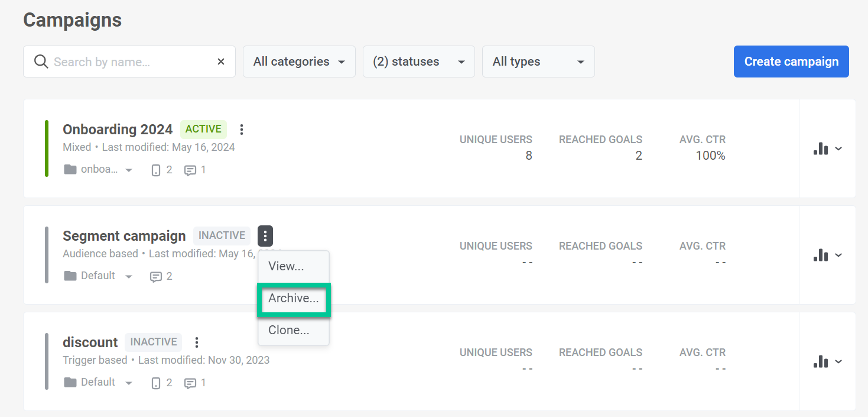
Task: Expand the All categories dropdown
Action: tap(299, 62)
